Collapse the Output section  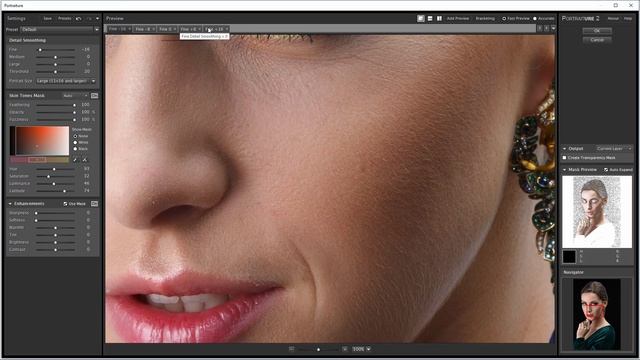pos(564,149)
